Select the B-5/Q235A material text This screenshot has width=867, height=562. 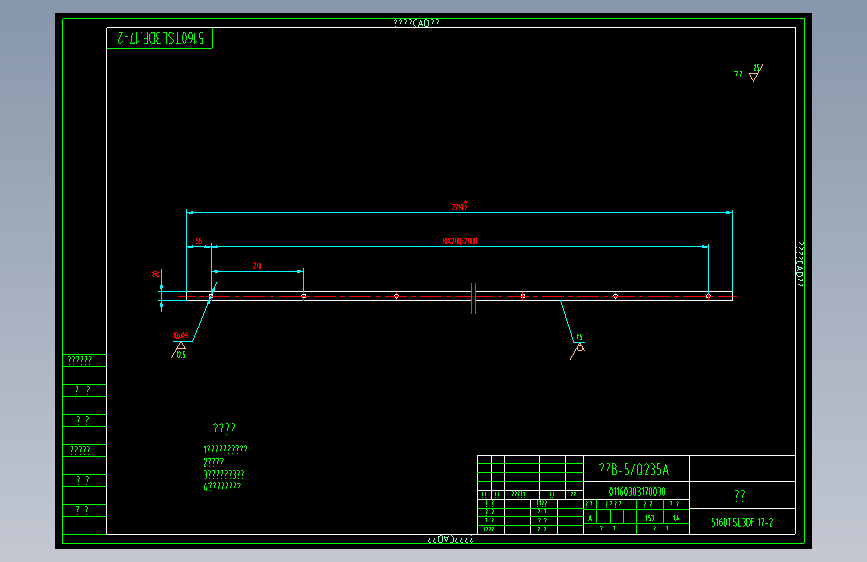[634, 470]
